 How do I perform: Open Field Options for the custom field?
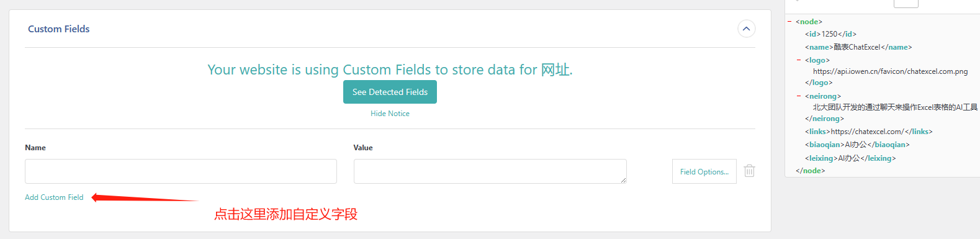click(x=704, y=171)
